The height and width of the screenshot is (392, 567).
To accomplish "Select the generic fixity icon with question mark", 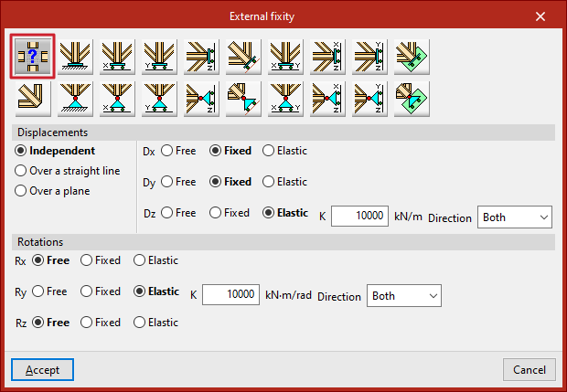I will click(33, 57).
